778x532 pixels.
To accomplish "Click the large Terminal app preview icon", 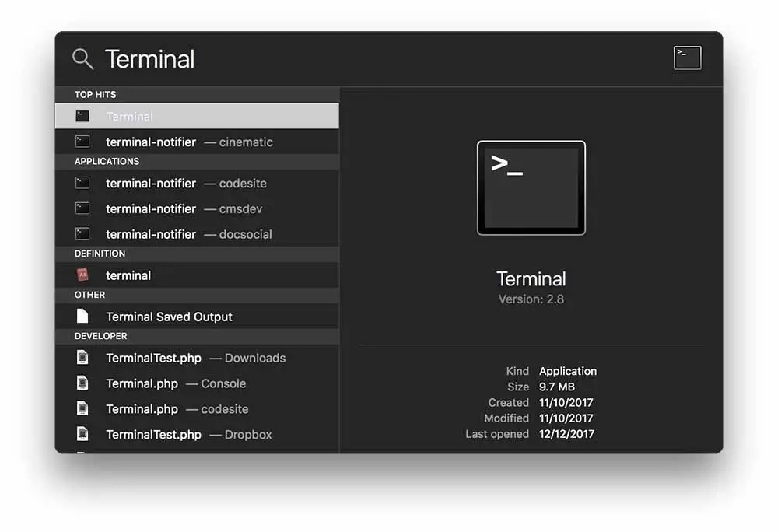I will point(531,188).
